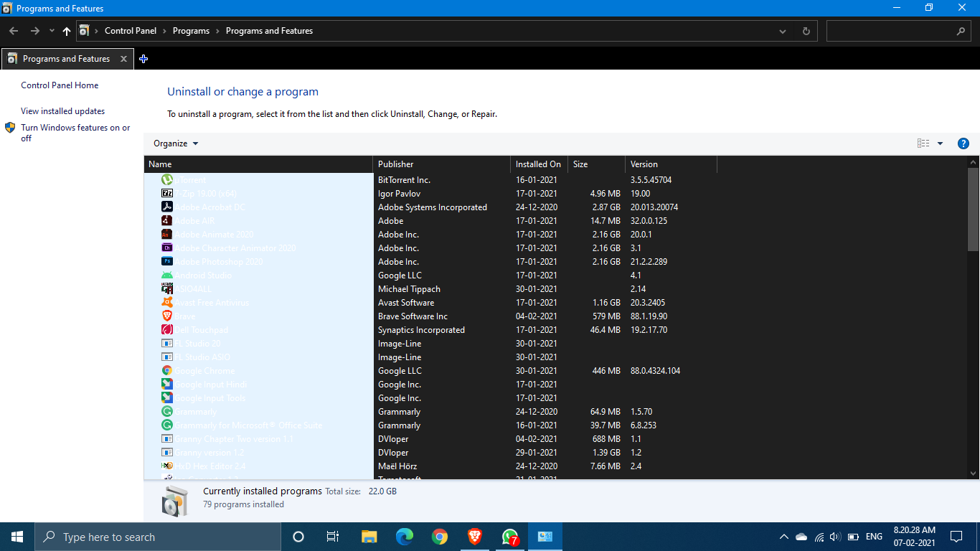Expand chevron after Programs breadcrumb
The height and width of the screenshot is (551, 980).
pos(217,31)
